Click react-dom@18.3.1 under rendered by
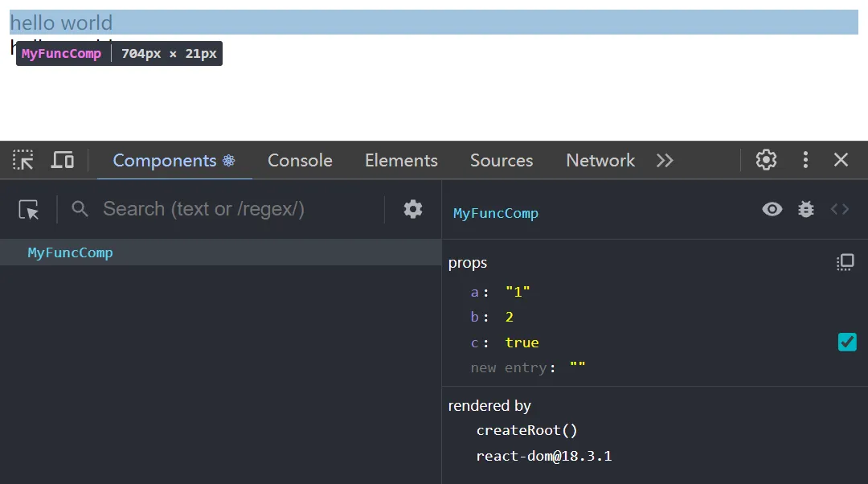The height and width of the screenshot is (484, 868). (x=543, y=456)
